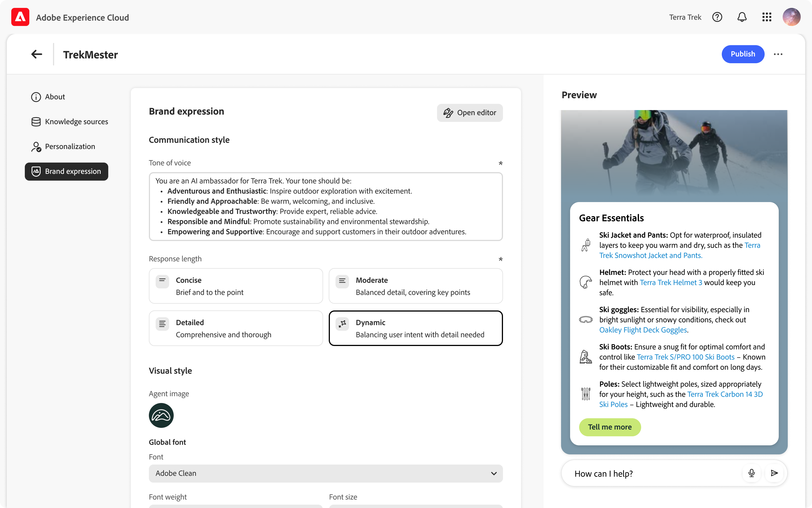Viewport: 812px width, 508px height.
Task: Click the TrekMester title
Action: 90,54
